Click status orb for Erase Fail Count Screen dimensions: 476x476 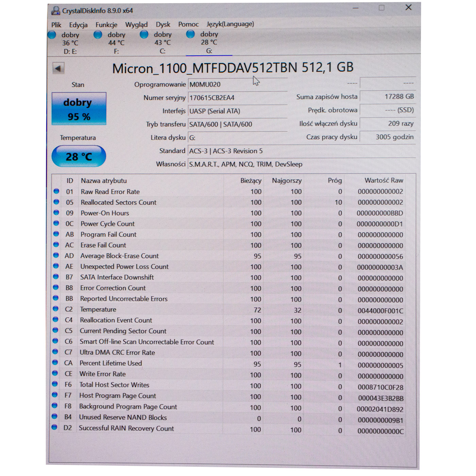click(x=56, y=245)
